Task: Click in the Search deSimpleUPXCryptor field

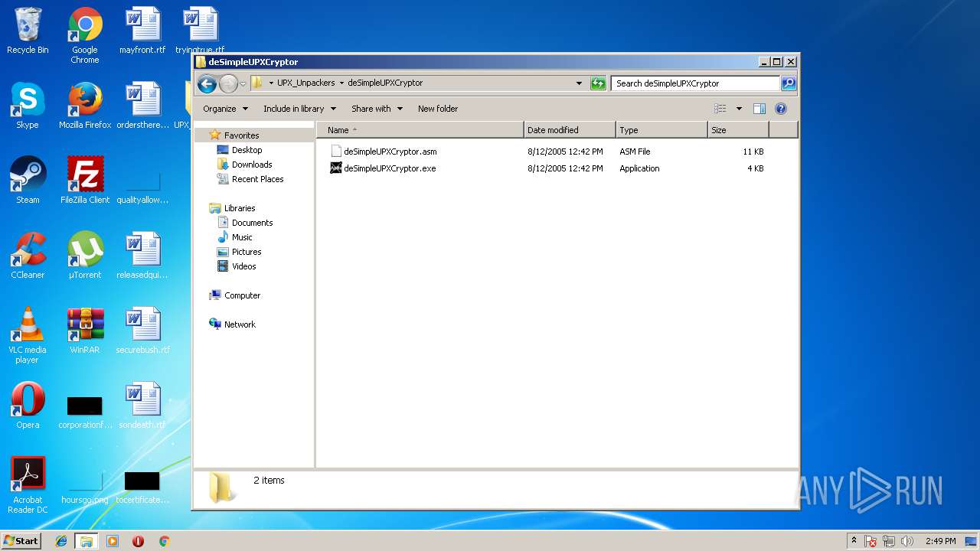Action: (x=695, y=83)
